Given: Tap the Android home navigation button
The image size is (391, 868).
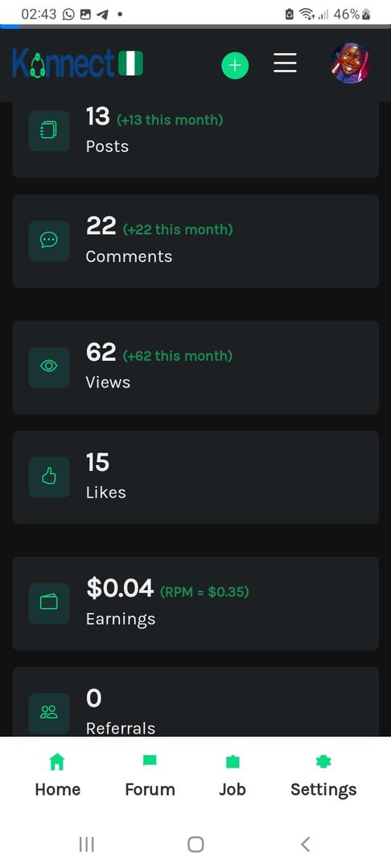Looking at the screenshot, I should click(195, 844).
